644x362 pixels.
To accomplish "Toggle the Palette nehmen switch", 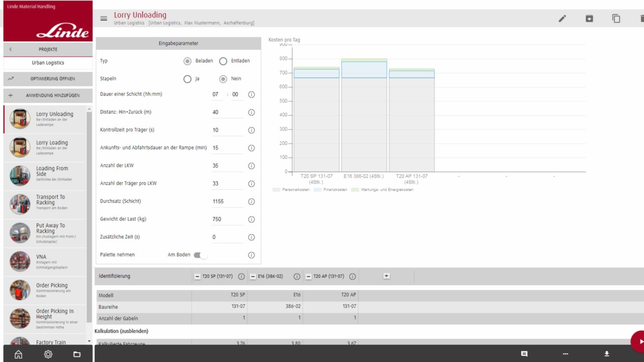I will 201,255.
